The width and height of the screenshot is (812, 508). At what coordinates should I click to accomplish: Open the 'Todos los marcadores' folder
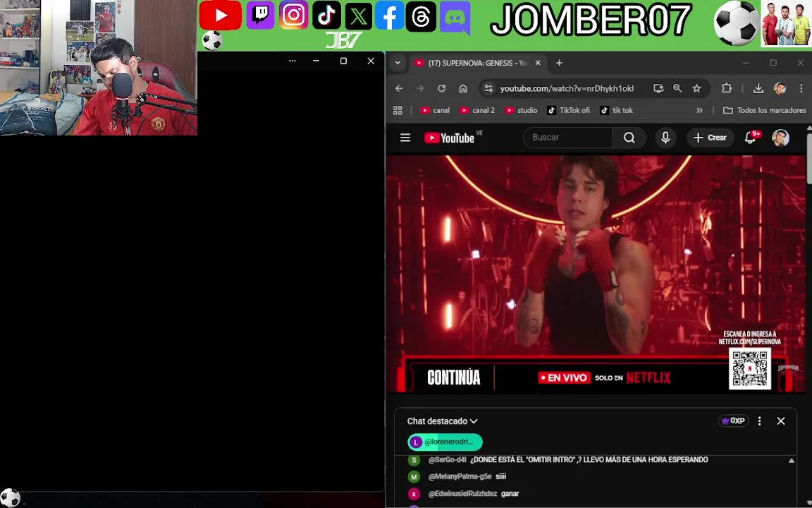pyautogui.click(x=764, y=110)
